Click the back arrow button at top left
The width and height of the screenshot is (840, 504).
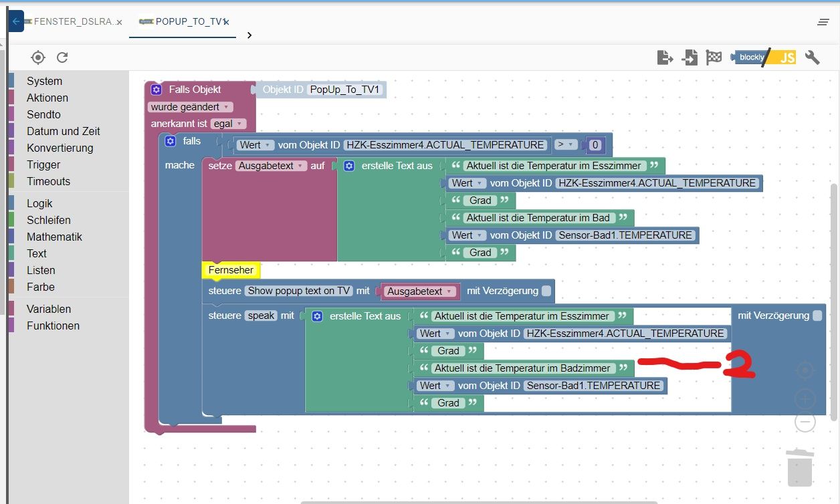point(16,21)
